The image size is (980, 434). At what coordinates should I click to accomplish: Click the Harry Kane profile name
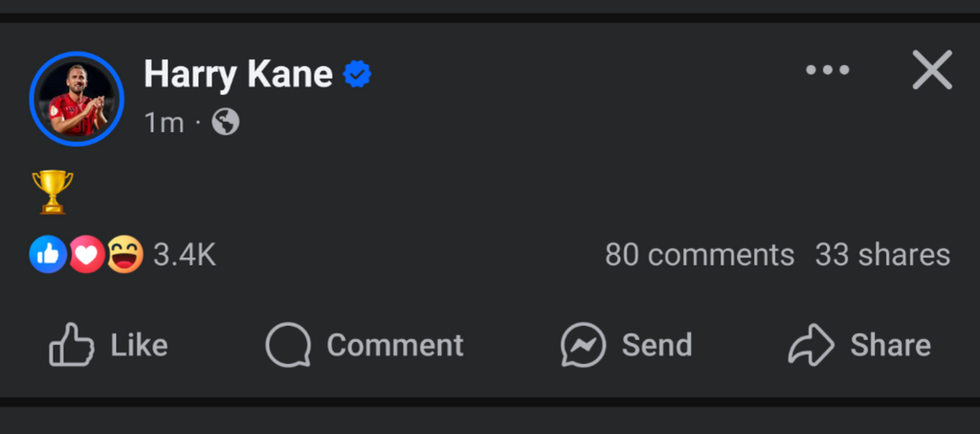tap(238, 74)
